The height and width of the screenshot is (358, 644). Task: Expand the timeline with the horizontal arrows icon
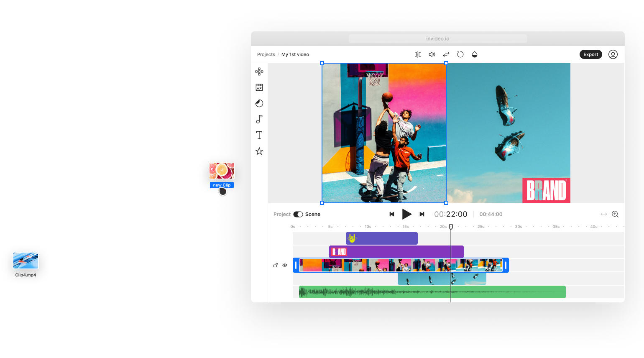coord(604,214)
